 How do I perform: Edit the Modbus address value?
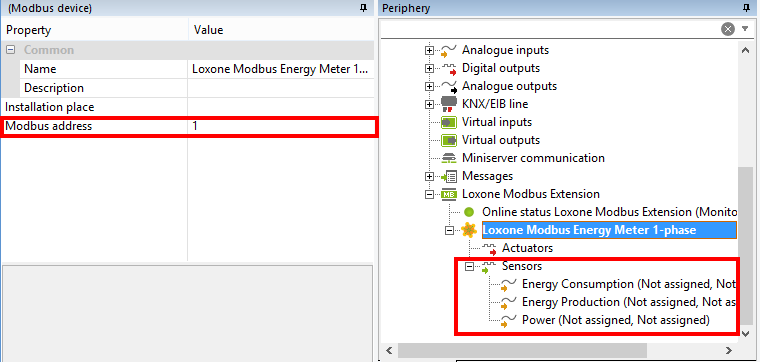[x=281, y=126]
